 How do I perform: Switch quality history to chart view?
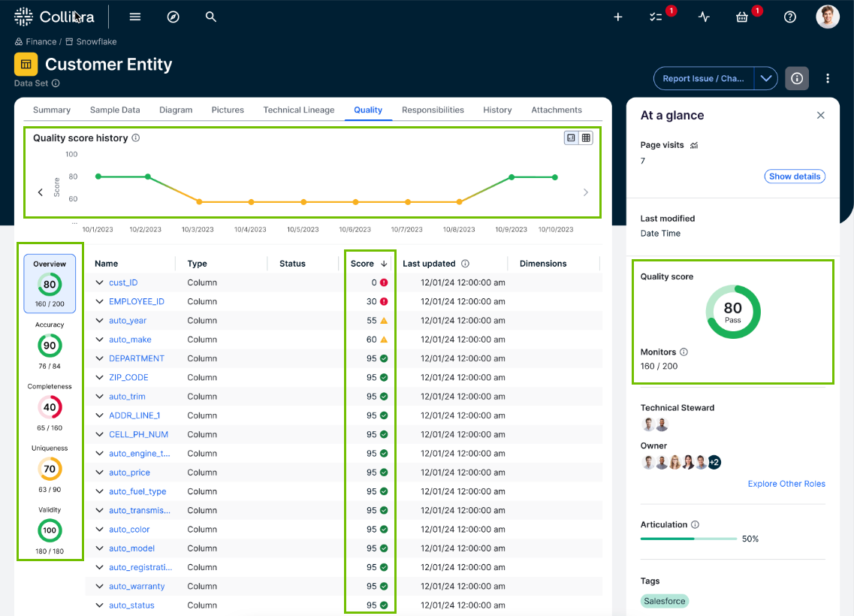[572, 137]
